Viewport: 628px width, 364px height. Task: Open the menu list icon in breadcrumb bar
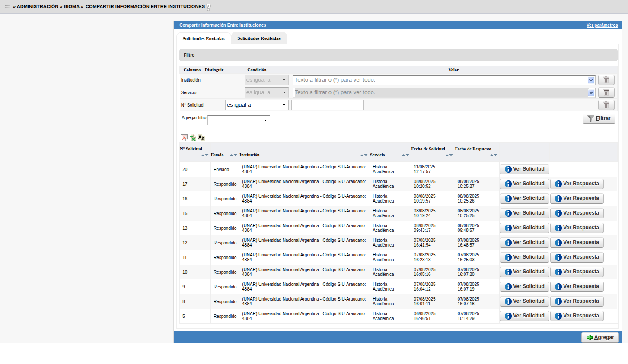pos(7,7)
